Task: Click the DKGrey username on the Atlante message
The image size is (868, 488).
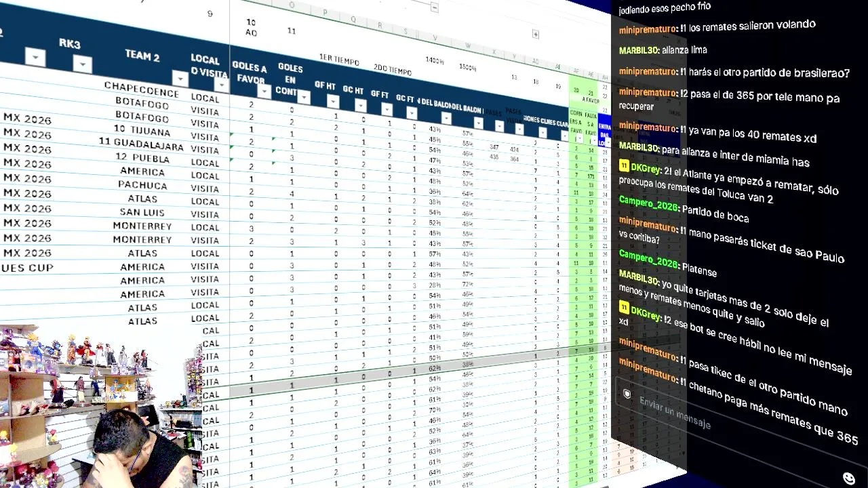Action: (646, 168)
